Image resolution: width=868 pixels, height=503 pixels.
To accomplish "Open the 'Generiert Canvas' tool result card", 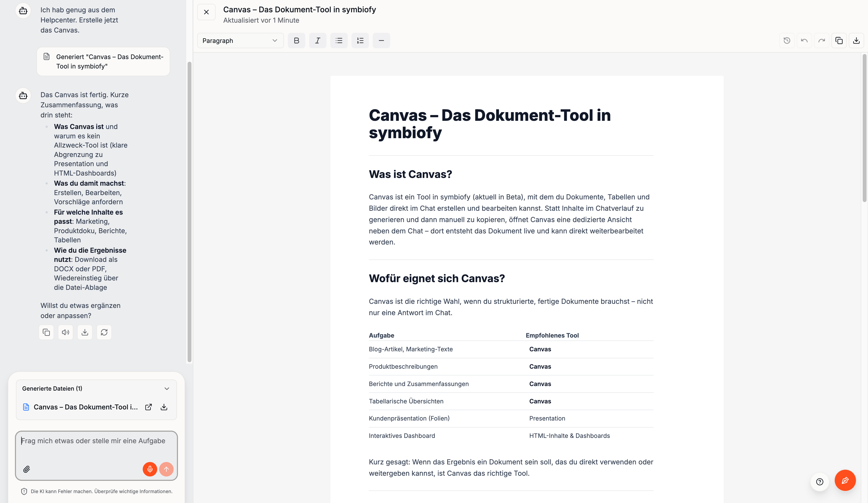I will click(103, 62).
